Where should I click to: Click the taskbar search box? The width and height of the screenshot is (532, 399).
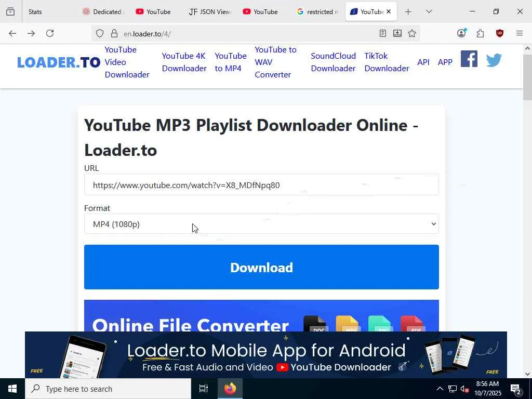(108, 389)
